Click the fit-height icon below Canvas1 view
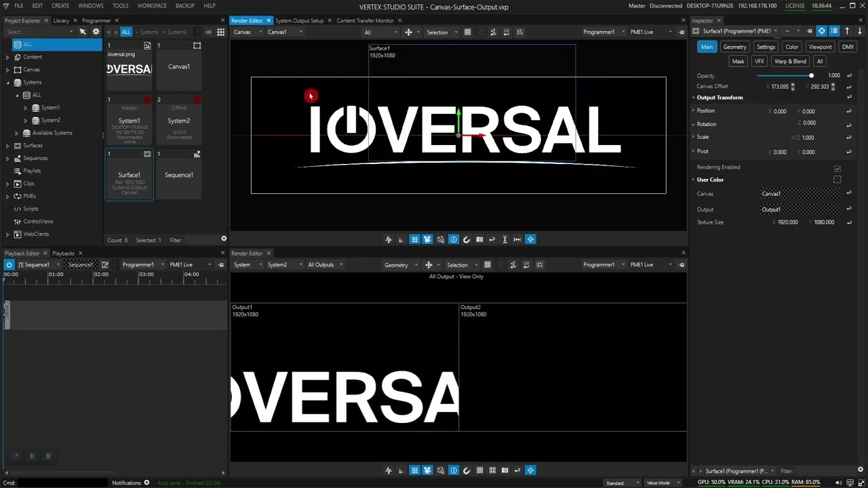The height and width of the screenshot is (488, 868). point(505,239)
